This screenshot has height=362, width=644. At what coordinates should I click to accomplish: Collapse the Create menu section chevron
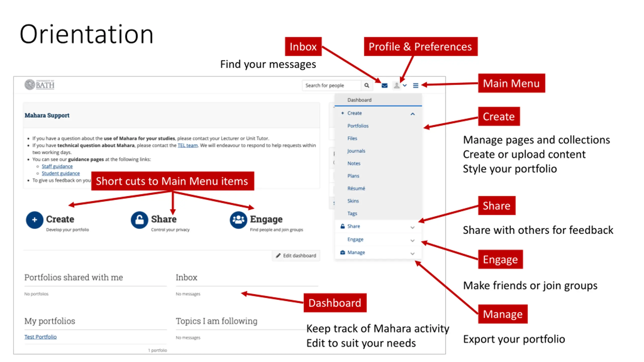(x=412, y=114)
